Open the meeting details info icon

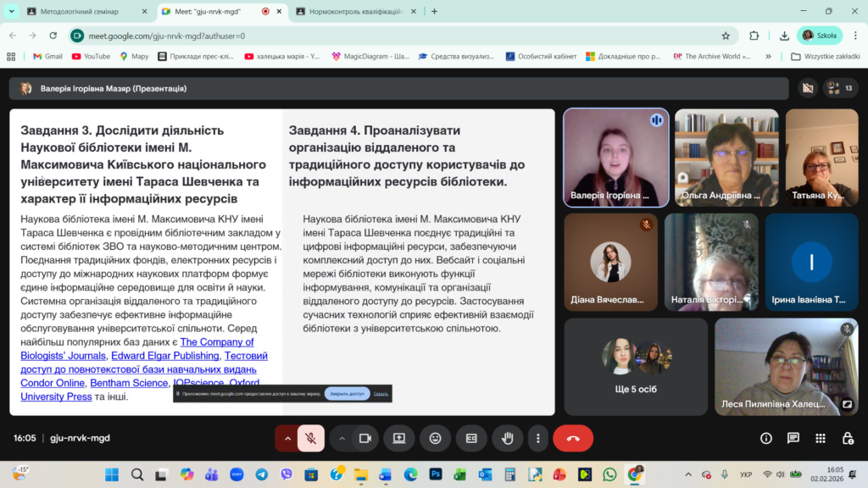coord(766,438)
